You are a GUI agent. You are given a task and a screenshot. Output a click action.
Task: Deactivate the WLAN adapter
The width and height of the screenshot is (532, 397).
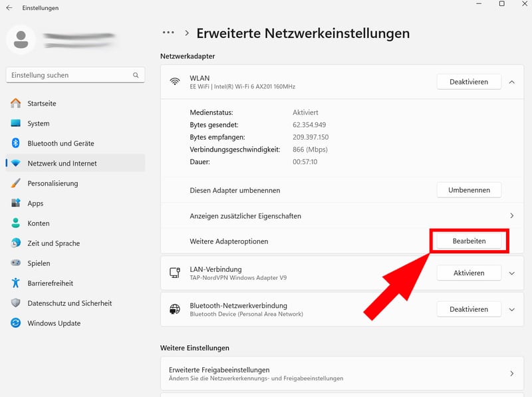(x=469, y=82)
